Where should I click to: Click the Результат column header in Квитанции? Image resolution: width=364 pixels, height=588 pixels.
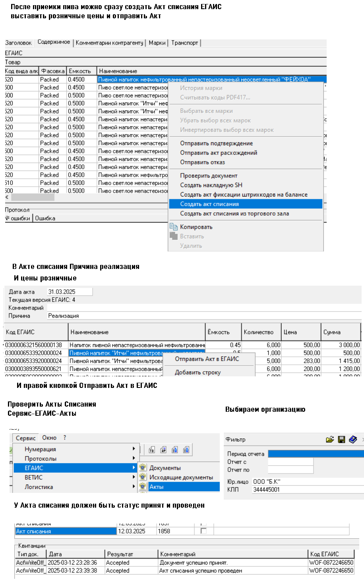[x=132, y=554]
